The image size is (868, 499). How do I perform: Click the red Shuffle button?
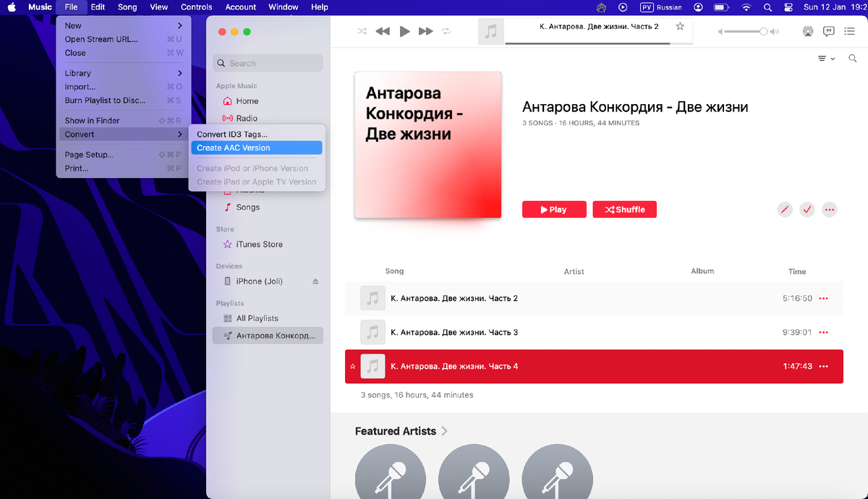tap(624, 210)
